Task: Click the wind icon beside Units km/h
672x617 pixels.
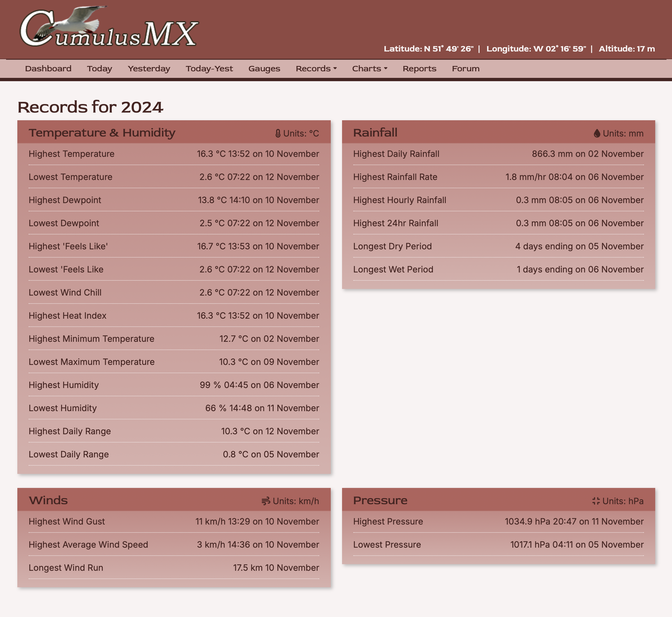Action: pyautogui.click(x=266, y=501)
